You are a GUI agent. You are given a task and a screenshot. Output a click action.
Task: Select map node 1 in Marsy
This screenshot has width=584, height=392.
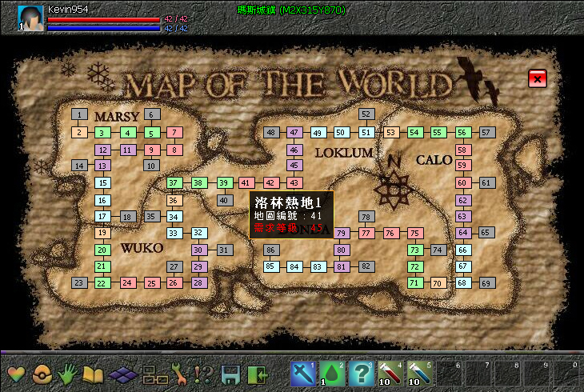79,114
